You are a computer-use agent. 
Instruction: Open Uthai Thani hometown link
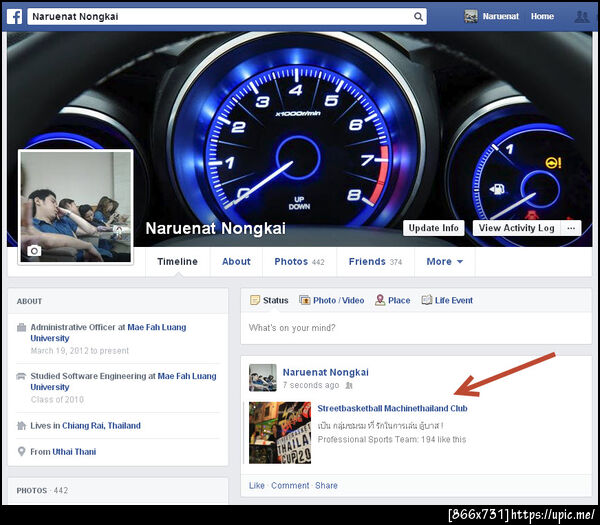point(74,452)
